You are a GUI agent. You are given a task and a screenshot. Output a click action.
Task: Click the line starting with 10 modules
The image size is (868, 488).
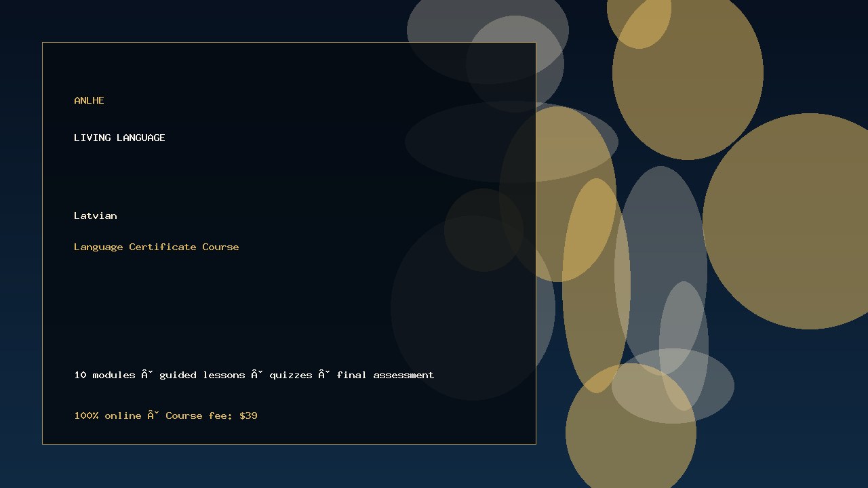tap(254, 375)
